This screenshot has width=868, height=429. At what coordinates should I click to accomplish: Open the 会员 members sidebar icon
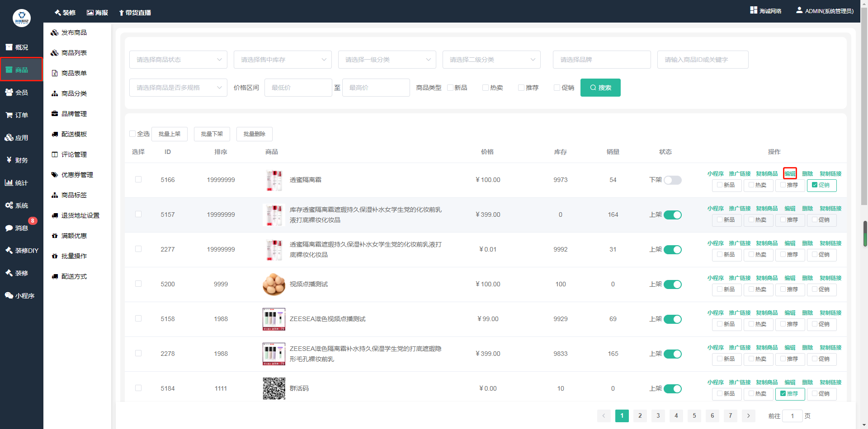(9, 92)
